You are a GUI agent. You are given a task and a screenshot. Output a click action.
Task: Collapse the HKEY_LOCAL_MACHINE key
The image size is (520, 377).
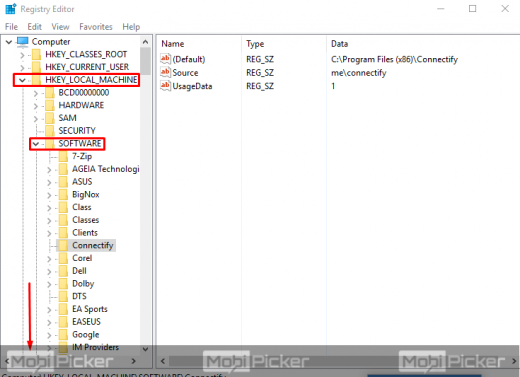point(22,80)
